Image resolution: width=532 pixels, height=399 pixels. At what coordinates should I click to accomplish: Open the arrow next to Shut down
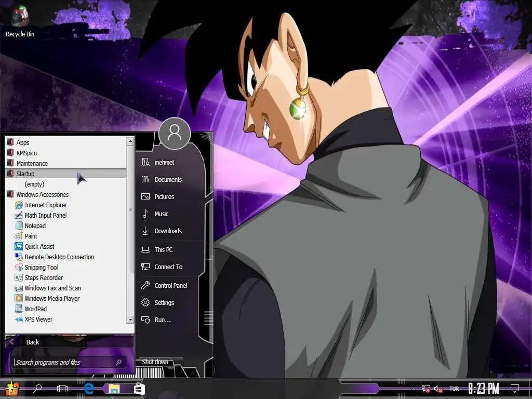point(178,362)
